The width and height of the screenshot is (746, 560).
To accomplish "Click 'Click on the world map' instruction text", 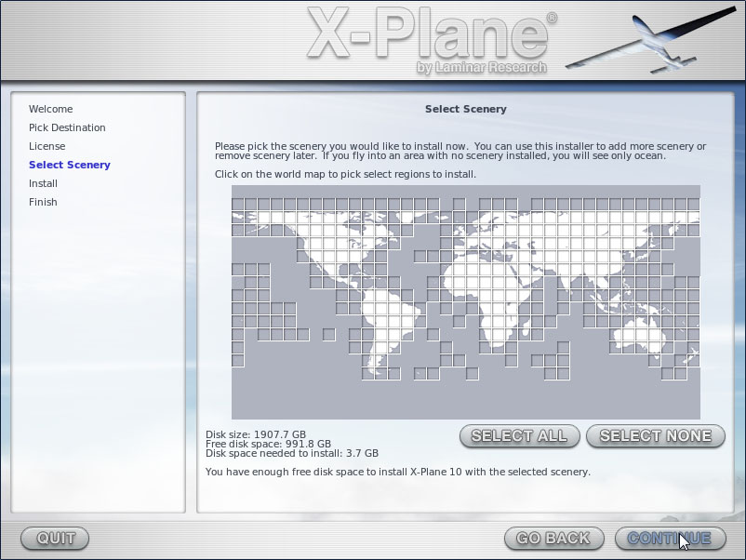I will [345, 174].
